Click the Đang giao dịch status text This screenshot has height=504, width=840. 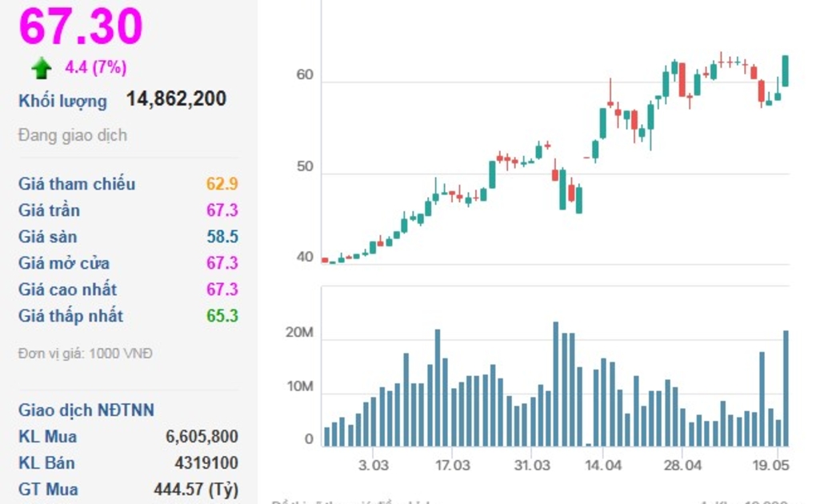pos(73,135)
